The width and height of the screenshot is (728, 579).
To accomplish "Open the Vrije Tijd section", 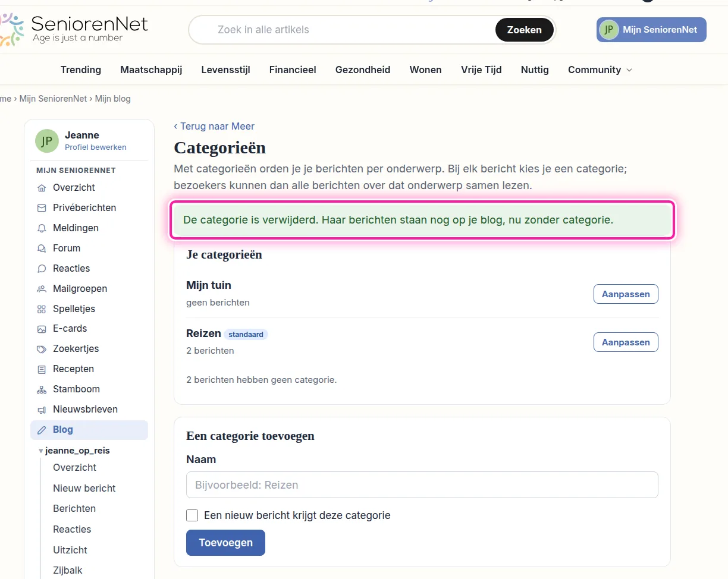I will click(x=481, y=70).
